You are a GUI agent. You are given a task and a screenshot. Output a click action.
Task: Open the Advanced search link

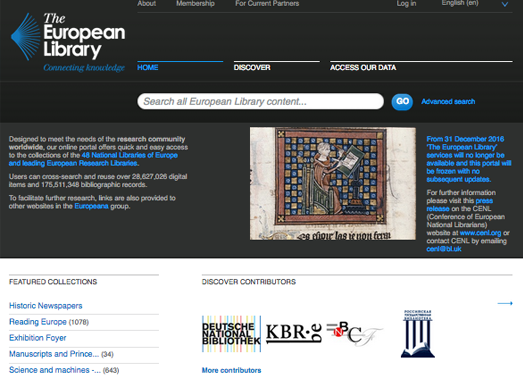448,101
